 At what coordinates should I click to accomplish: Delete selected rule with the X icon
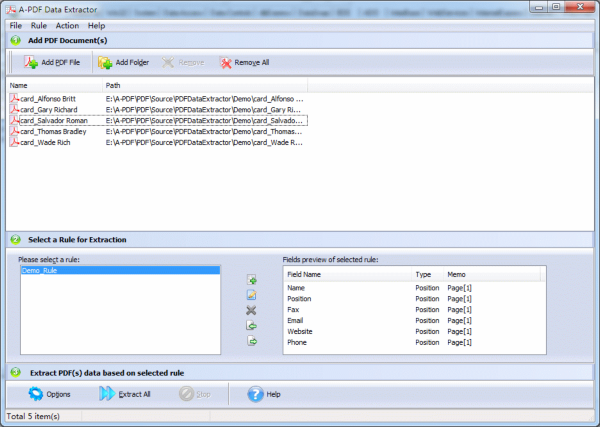[251, 311]
